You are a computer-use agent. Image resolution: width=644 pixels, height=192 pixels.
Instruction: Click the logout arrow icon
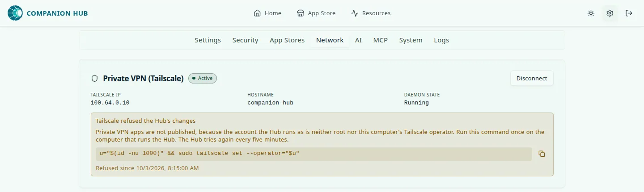coord(629,13)
